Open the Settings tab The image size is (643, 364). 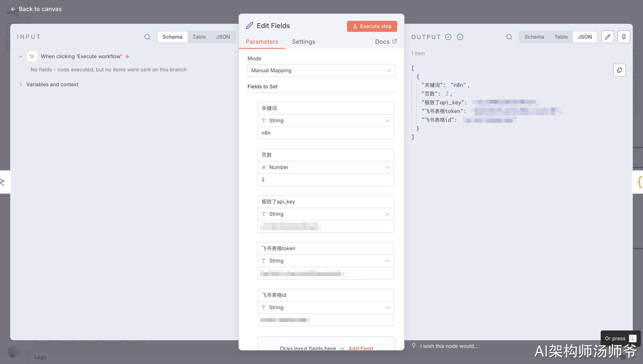click(x=303, y=42)
